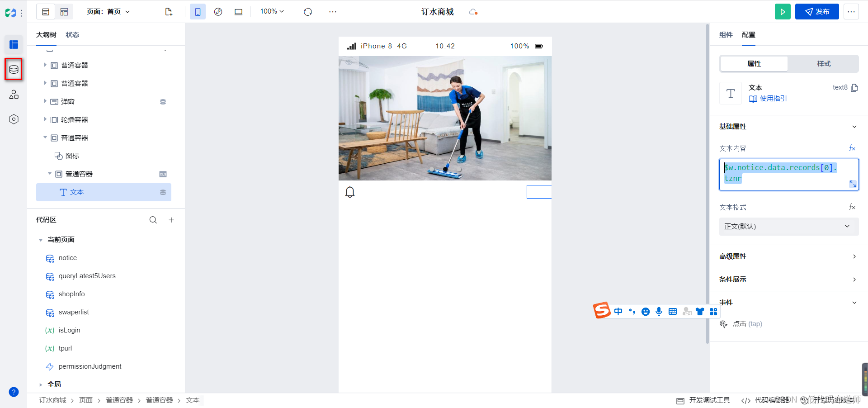Expand the 轮播容器 tree node
This screenshot has width=868, height=408.
(x=45, y=119)
